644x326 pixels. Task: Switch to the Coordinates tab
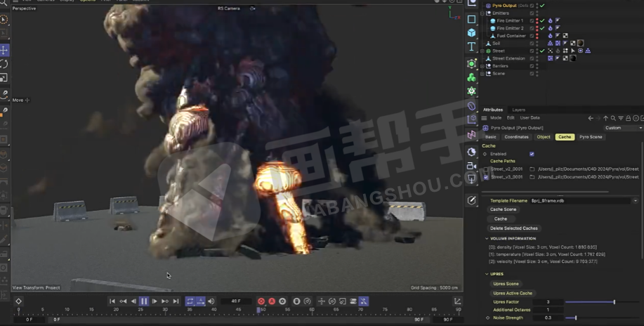516,137
